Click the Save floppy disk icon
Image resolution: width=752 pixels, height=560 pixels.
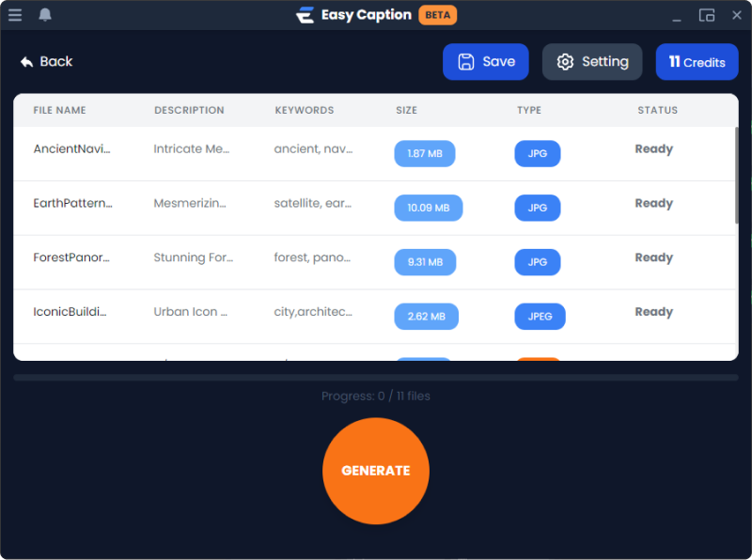pyautogui.click(x=465, y=62)
